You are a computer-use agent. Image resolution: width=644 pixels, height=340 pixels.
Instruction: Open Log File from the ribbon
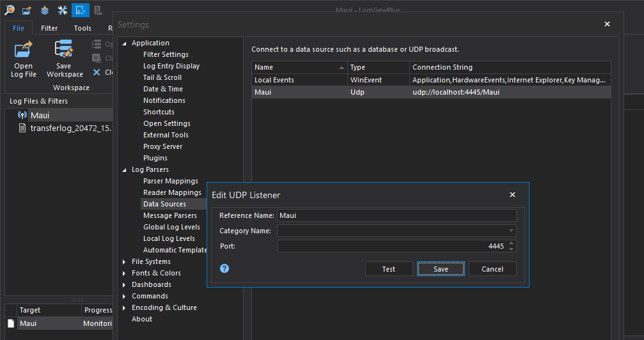[x=24, y=59]
